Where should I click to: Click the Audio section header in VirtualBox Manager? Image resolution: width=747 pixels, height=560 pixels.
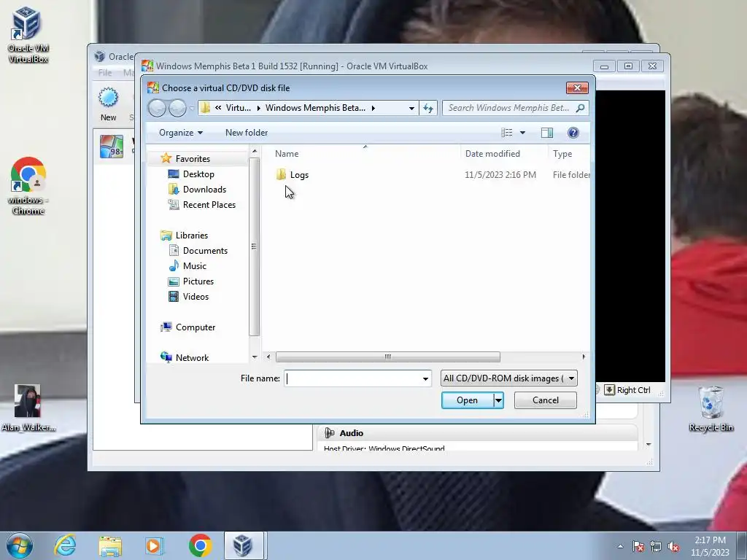pos(352,433)
